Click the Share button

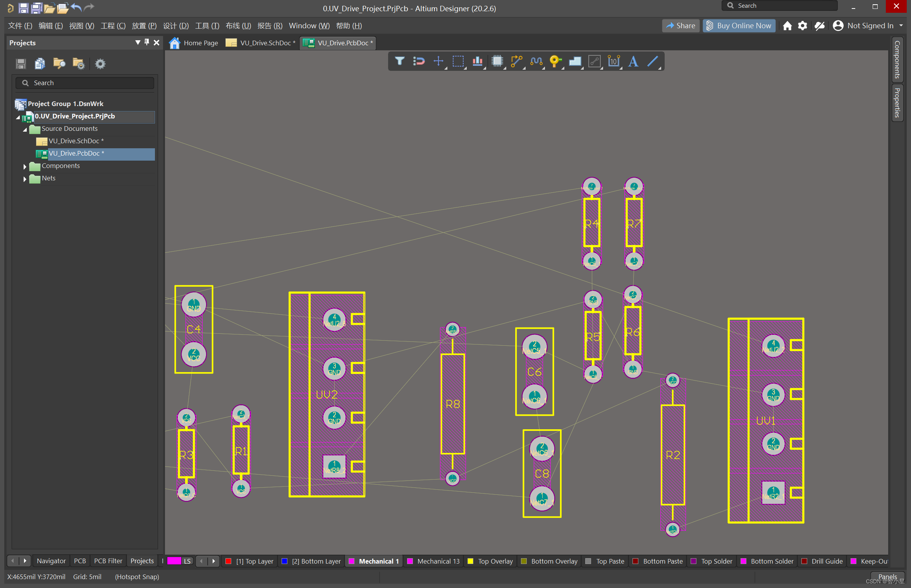click(x=681, y=26)
